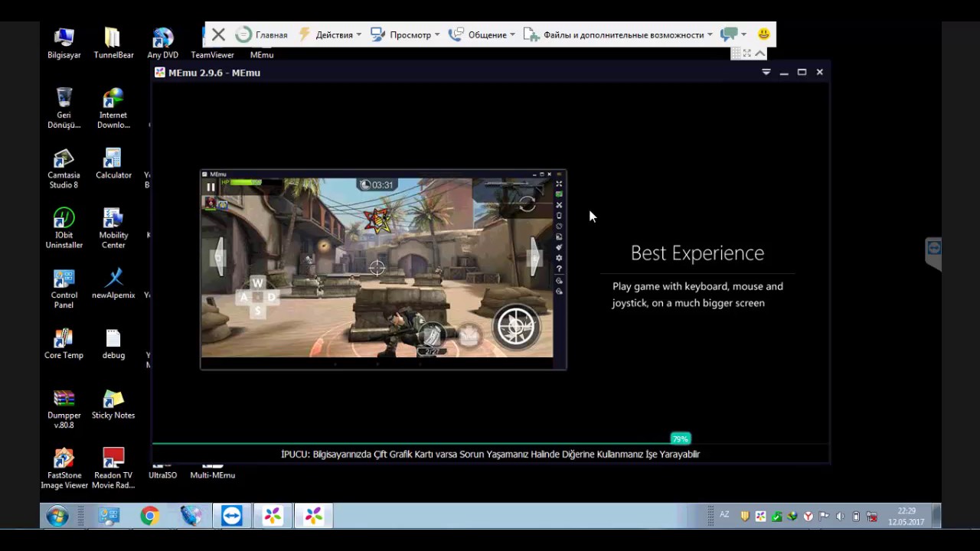Click the AZ language indicator in the tray
The image size is (980, 551).
(724, 515)
